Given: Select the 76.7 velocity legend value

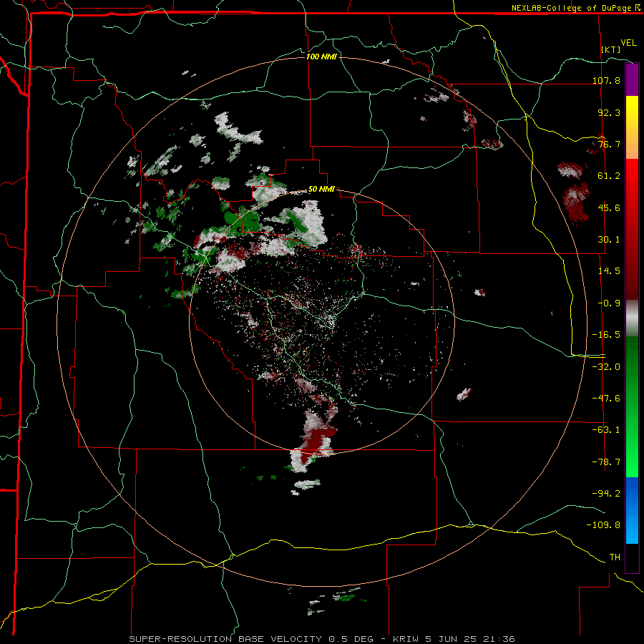Looking at the screenshot, I should tap(609, 144).
